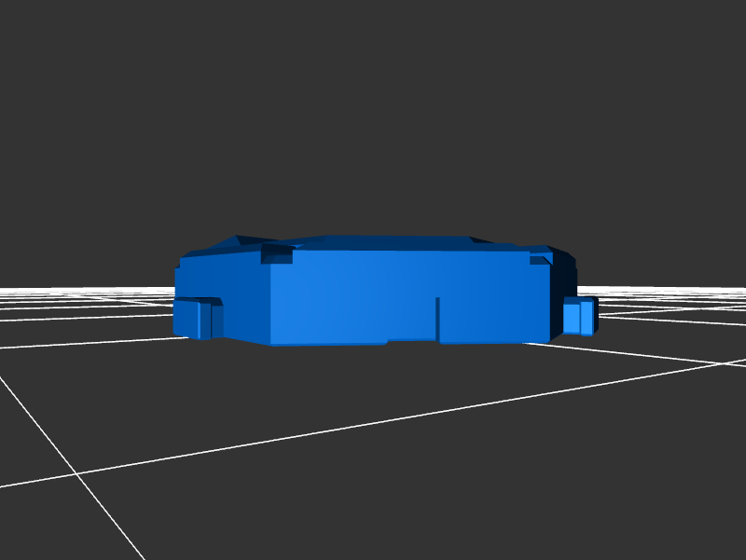Click the small notch at the top-right front corner
This screenshot has width=746, height=560.
(539, 259)
